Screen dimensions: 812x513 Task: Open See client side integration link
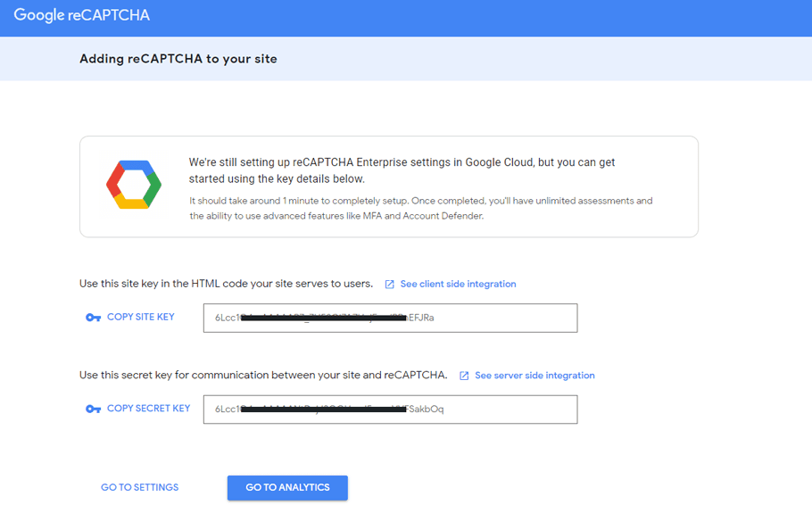point(458,285)
